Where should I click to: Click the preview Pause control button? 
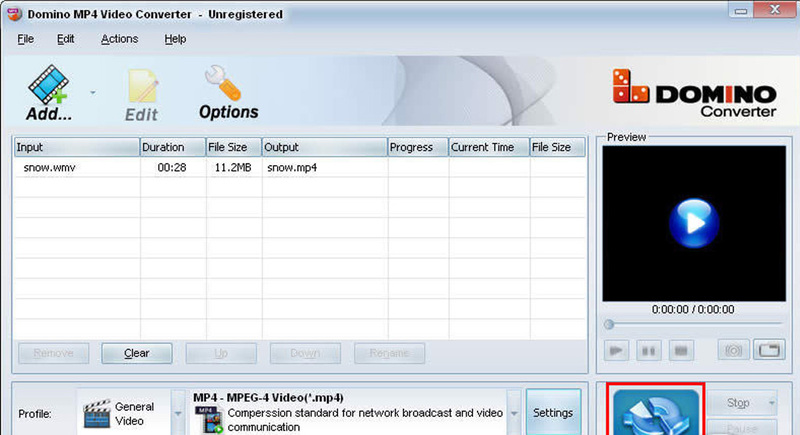(x=648, y=350)
